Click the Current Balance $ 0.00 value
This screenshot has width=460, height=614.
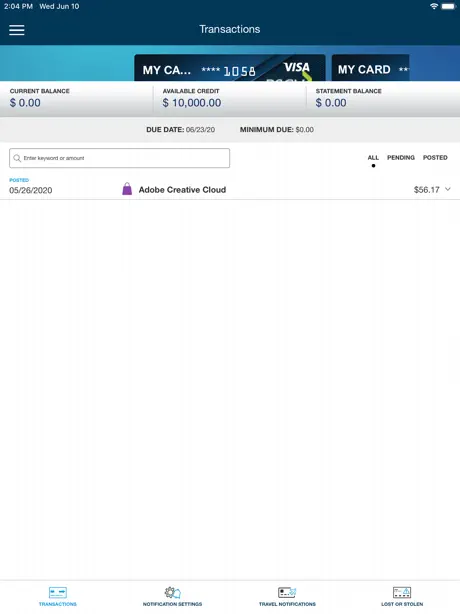tap(25, 103)
